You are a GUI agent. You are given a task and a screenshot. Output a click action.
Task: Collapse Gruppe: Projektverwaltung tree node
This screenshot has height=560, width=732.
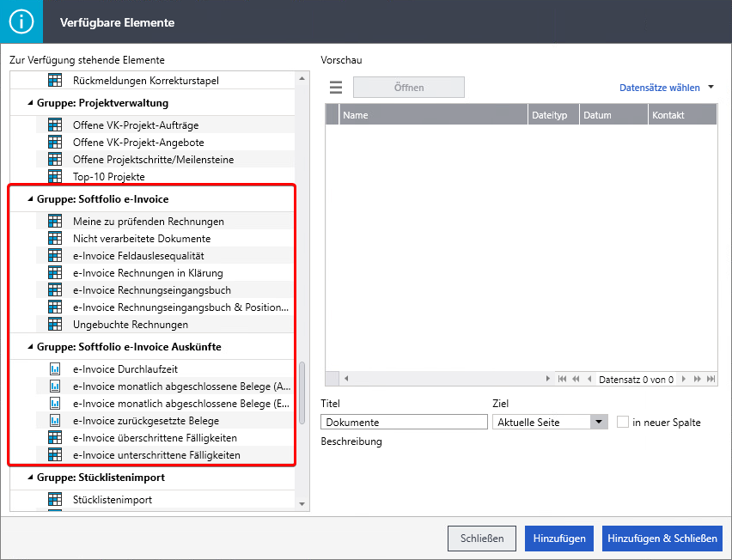pyautogui.click(x=31, y=103)
